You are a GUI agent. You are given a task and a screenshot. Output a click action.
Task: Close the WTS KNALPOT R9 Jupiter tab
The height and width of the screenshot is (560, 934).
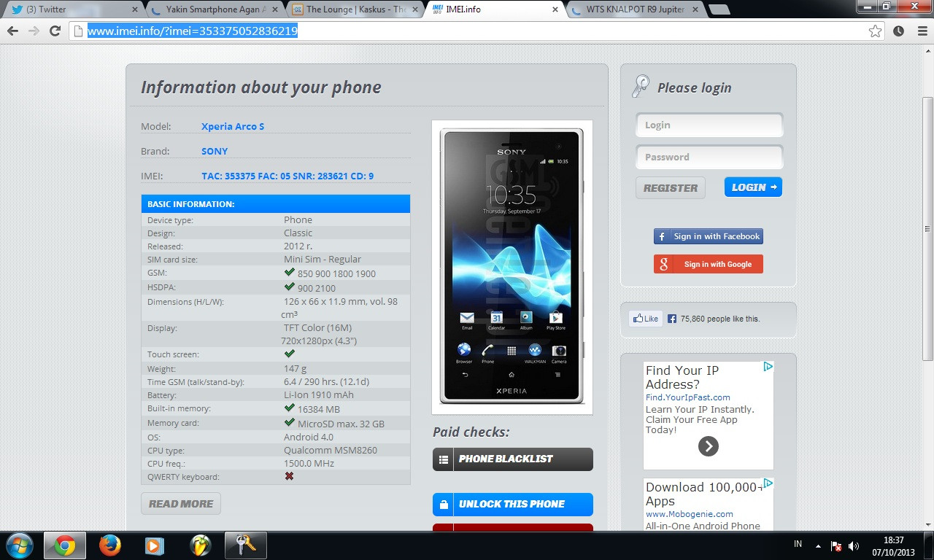(695, 9)
